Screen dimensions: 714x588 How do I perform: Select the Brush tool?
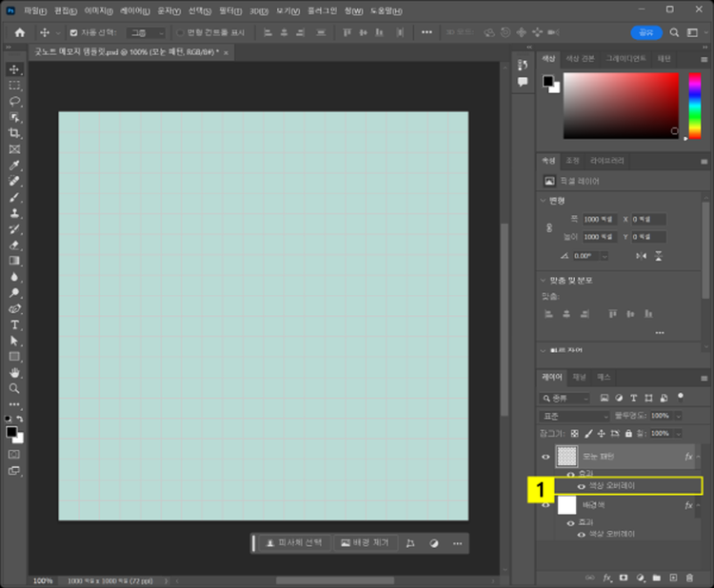tap(14, 197)
